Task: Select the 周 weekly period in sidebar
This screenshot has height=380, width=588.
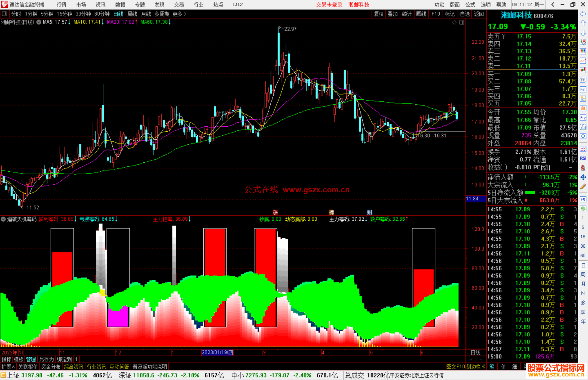Action: [x=583, y=274]
